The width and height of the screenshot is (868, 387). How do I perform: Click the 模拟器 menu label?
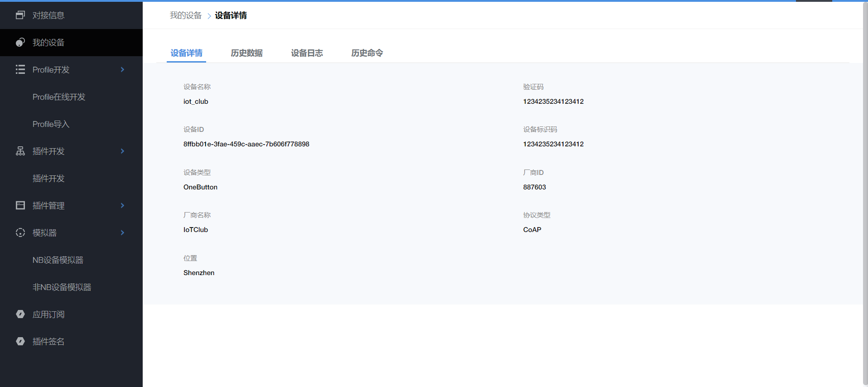44,232
